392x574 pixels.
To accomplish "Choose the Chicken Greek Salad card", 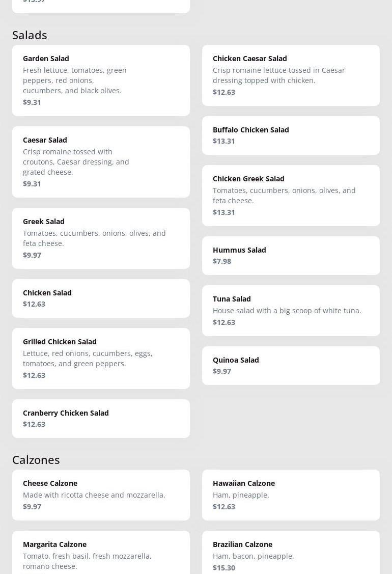I will coord(291,195).
